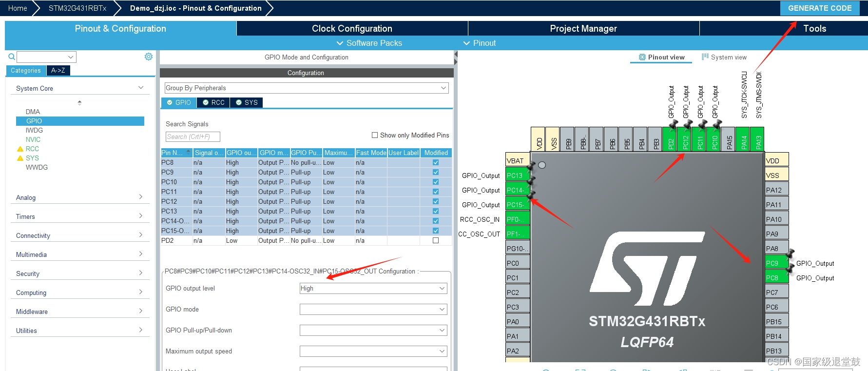The image size is (868, 371).
Task: Select DMA in System Core list
Action: 33,112
